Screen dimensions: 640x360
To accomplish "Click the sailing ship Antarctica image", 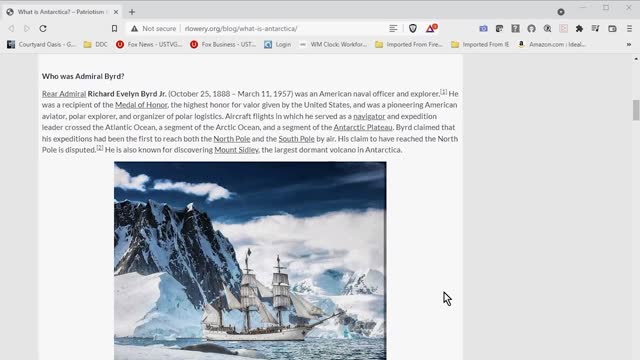I will pyautogui.click(x=250, y=260).
